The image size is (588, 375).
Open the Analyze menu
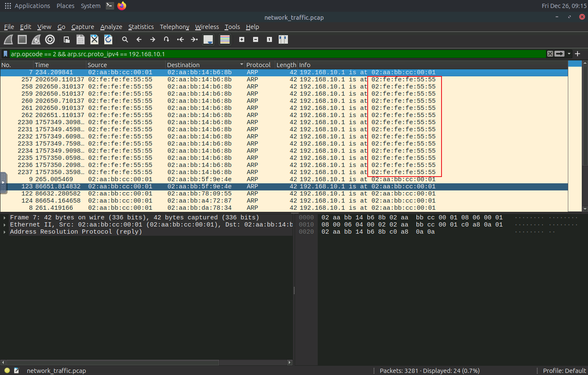111,27
